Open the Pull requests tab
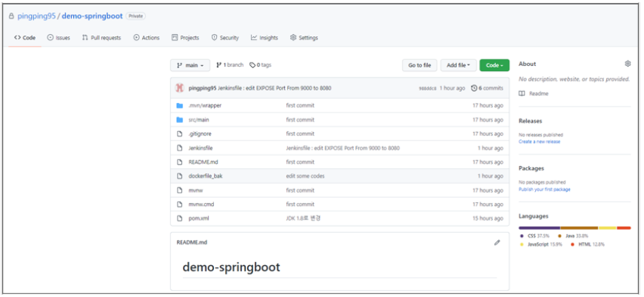Screen dimensions: 644x297 (101, 38)
